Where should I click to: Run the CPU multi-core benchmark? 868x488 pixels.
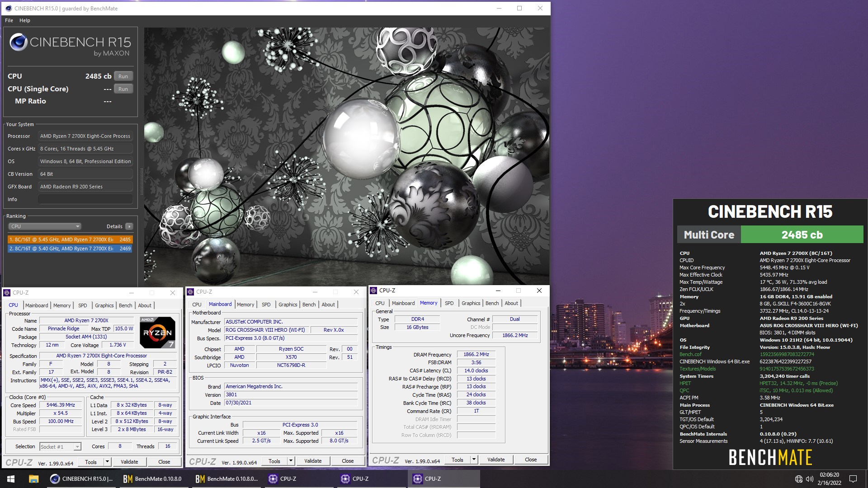pyautogui.click(x=123, y=76)
